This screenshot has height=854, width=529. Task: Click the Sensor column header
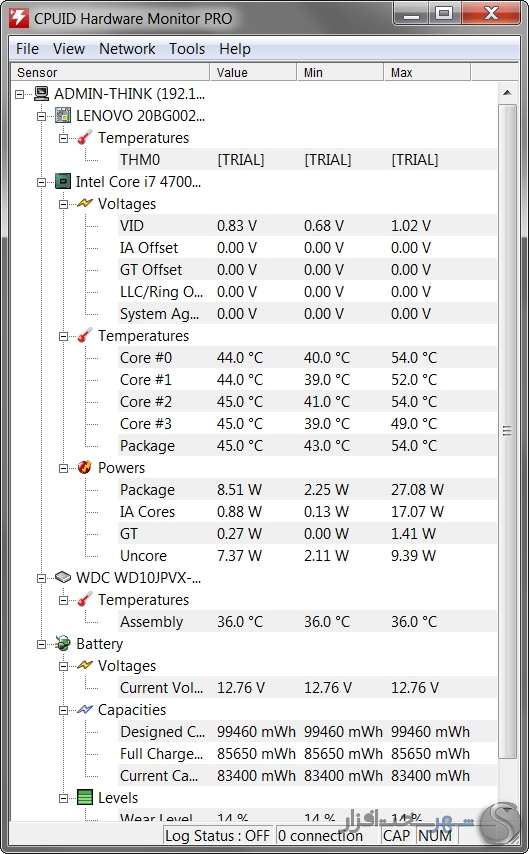[110, 72]
